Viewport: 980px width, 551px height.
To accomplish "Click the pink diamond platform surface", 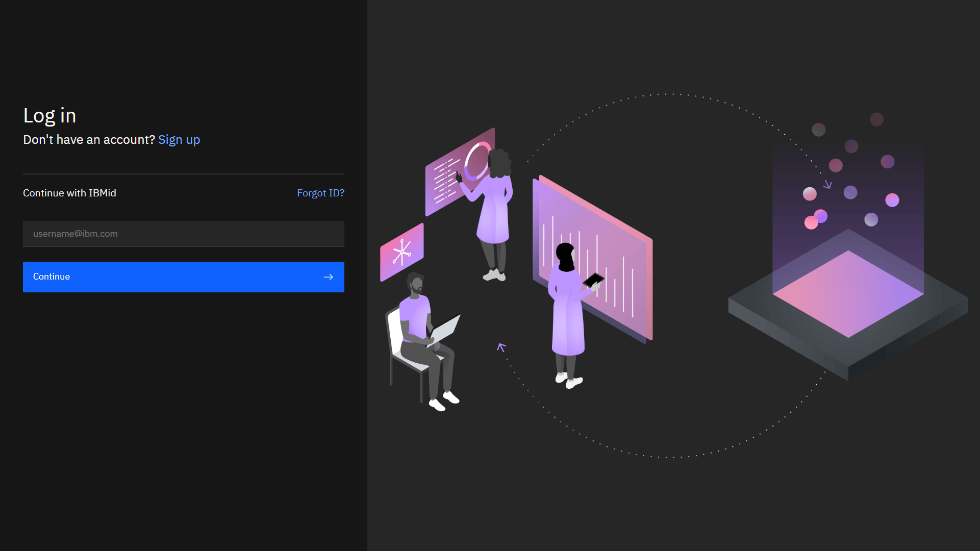I will coord(848,294).
